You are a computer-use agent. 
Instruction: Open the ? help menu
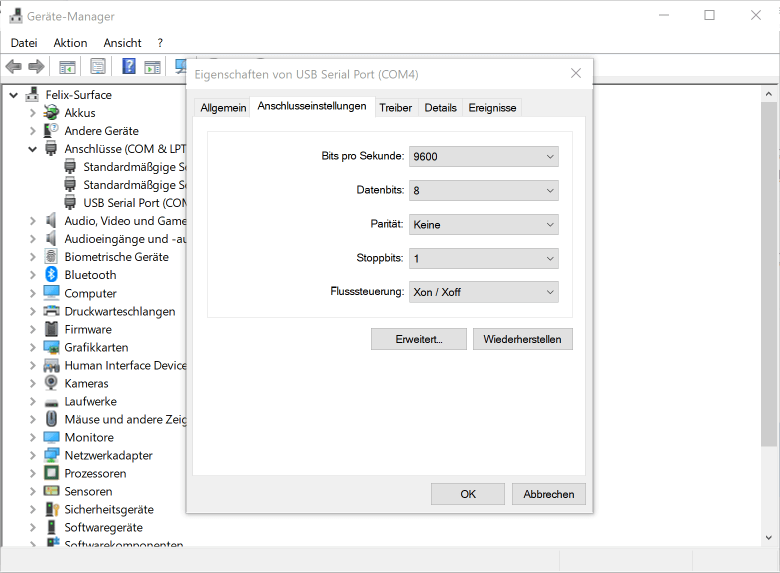click(160, 43)
